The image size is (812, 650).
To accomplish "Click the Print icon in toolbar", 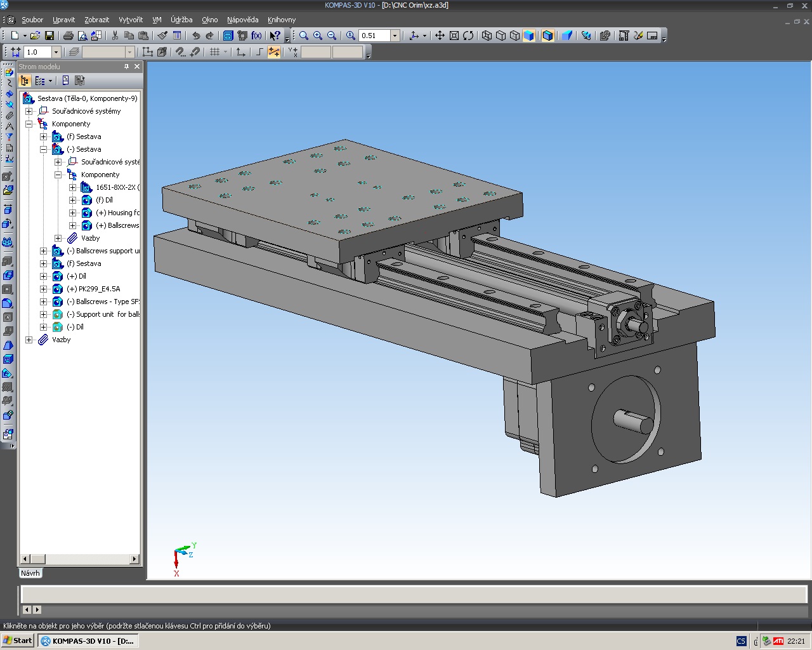I will coord(69,36).
